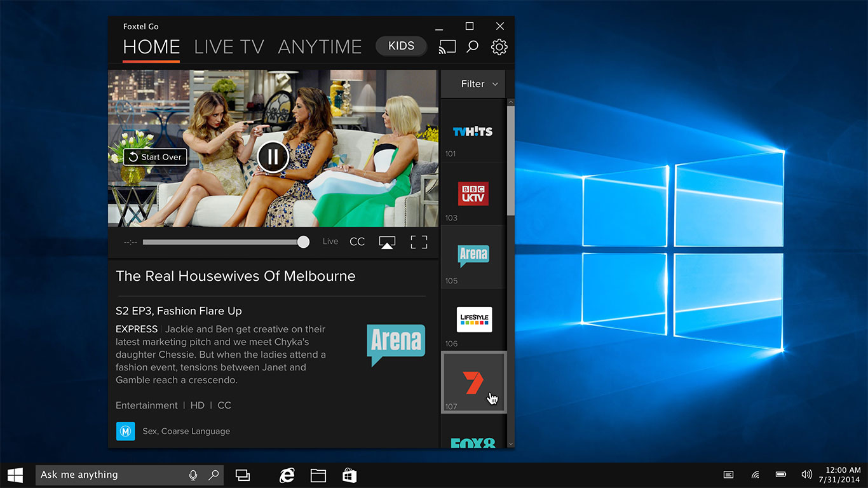Select Channel 7 tile 107
Screen dimensions: 868x488
click(474, 382)
